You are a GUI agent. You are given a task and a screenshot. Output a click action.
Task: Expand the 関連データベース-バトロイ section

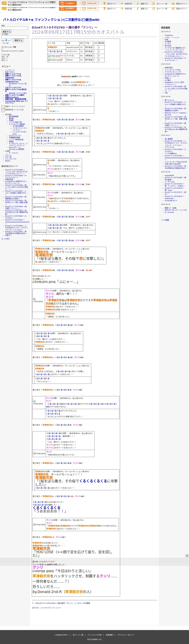(x=3, y=107)
